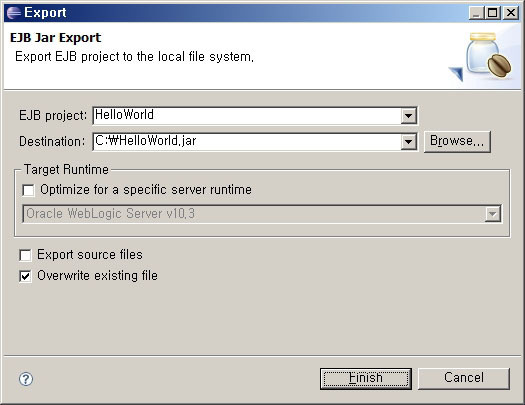Screen dimensions: 525x405
Task: Click the 'EJB project:' label
Action: click(53, 116)
